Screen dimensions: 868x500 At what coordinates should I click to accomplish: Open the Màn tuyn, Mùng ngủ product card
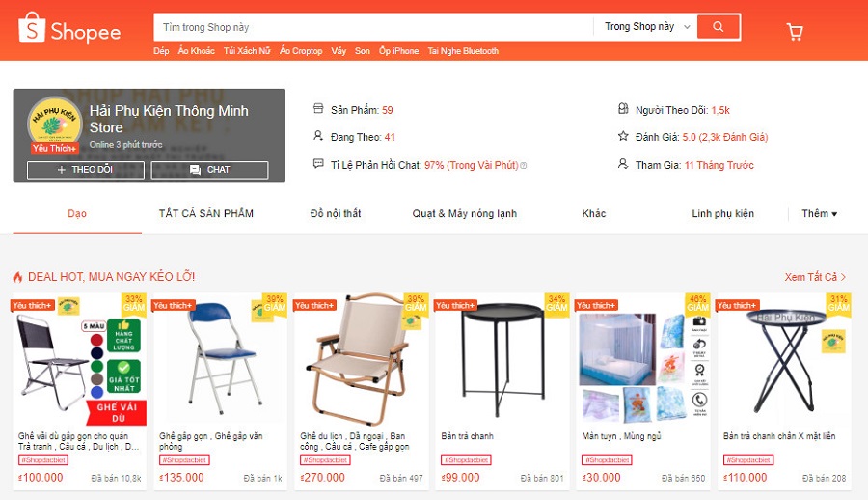643,391
